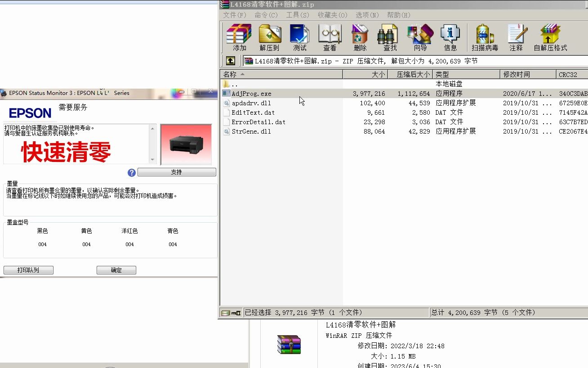Select the AdjProg.exe file name
Viewport: 588px width, 368px height.
251,94
